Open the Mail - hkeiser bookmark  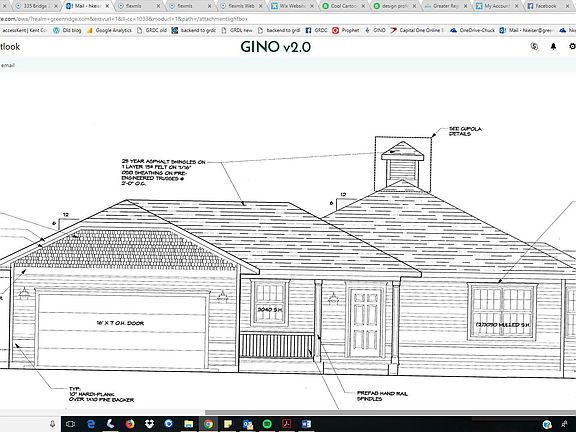pyautogui.click(x=526, y=30)
